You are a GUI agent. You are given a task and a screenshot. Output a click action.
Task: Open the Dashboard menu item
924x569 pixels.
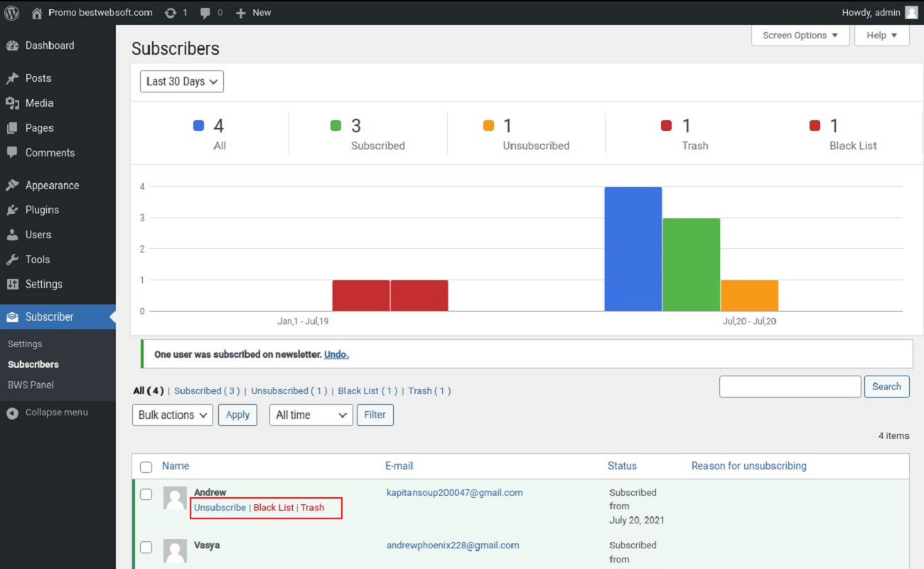(58, 46)
